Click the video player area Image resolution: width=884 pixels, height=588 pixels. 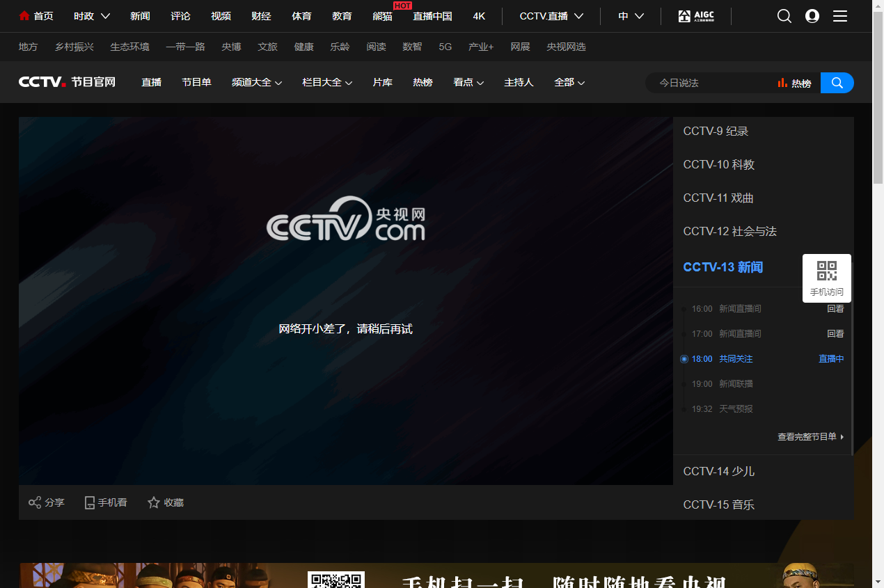[346, 301]
